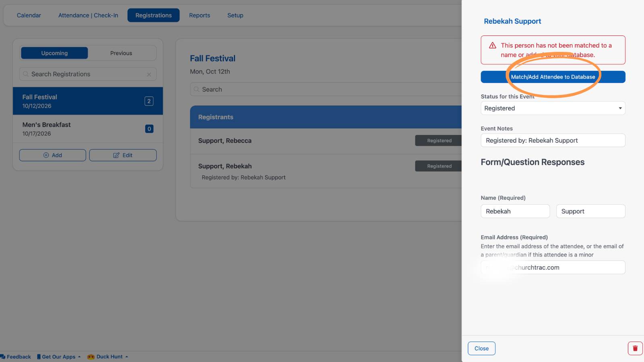
Task: Click the Search Registrations field
Action: click(88, 74)
